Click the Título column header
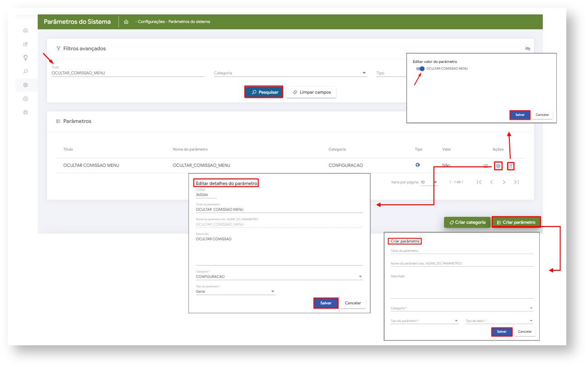Screen dimensions: 588x367 coord(68,149)
